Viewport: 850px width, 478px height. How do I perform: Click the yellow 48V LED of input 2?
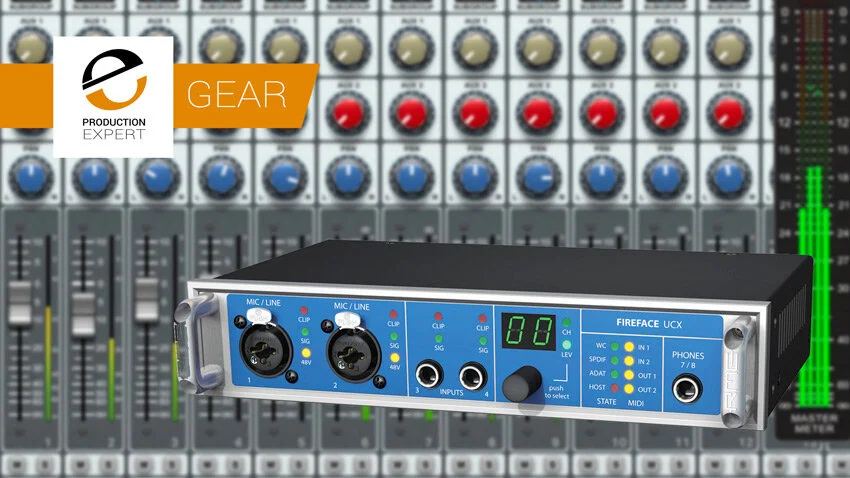[395, 358]
